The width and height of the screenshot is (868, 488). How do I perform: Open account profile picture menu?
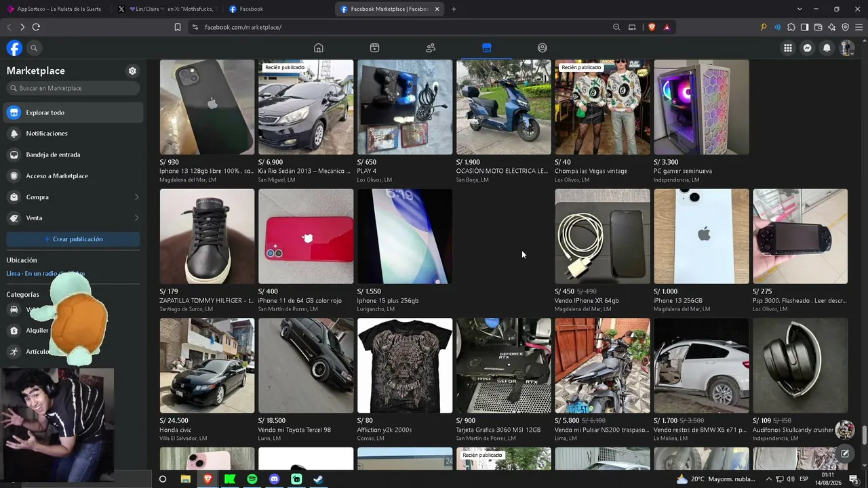pos(846,48)
